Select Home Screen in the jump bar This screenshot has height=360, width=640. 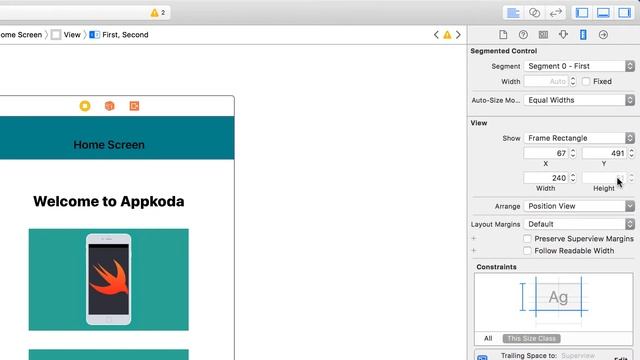21,35
